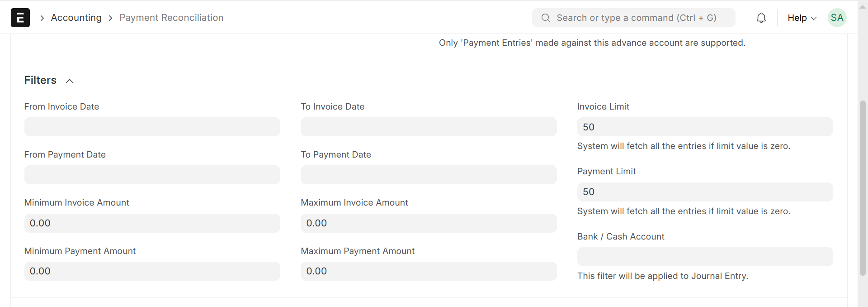
Task: Click the search magnifier icon
Action: (546, 18)
